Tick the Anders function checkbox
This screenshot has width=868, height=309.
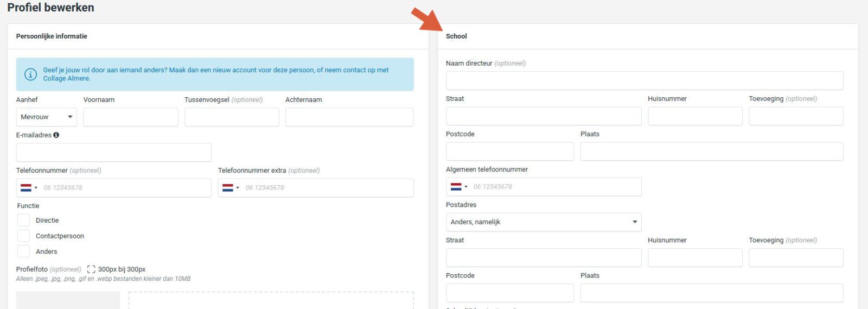point(23,251)
